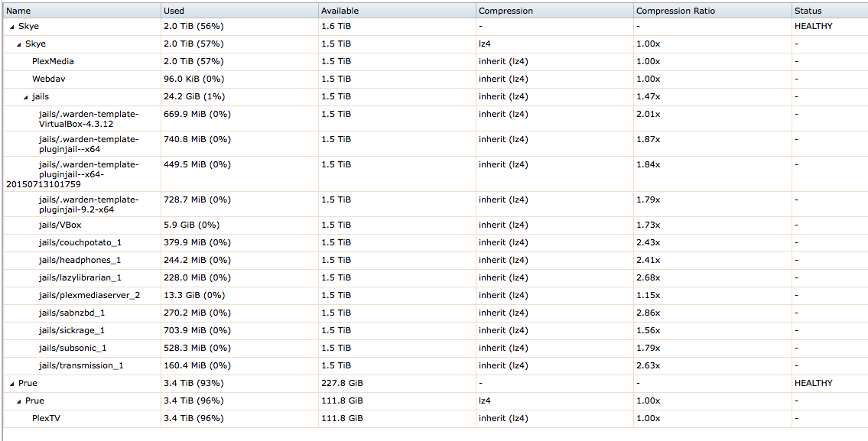Sort by the Used column header

[239, 11]
